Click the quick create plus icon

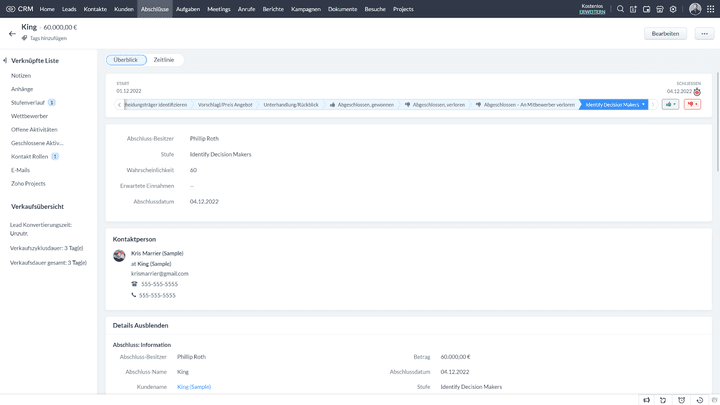(633, 9)
